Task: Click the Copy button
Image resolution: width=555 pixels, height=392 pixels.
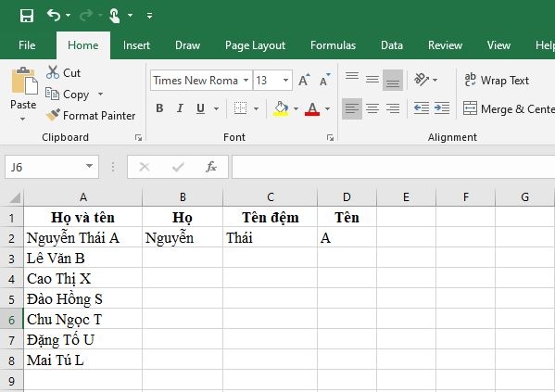Action: [68, 95]
